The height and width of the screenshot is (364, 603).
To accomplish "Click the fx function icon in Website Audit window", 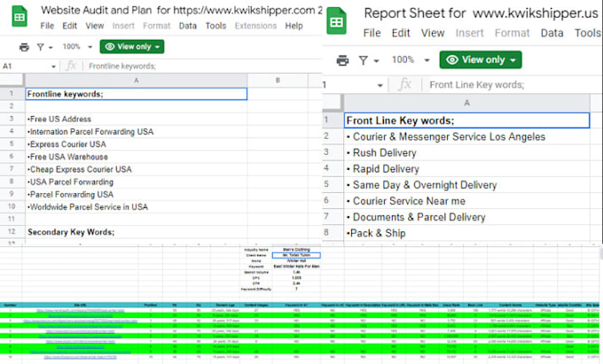I will [71, 66].
